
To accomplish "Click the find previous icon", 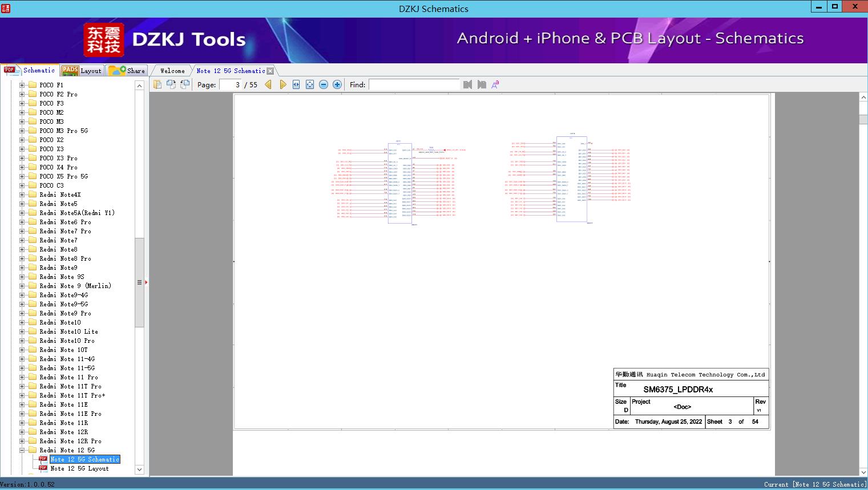I will (468, 84).
